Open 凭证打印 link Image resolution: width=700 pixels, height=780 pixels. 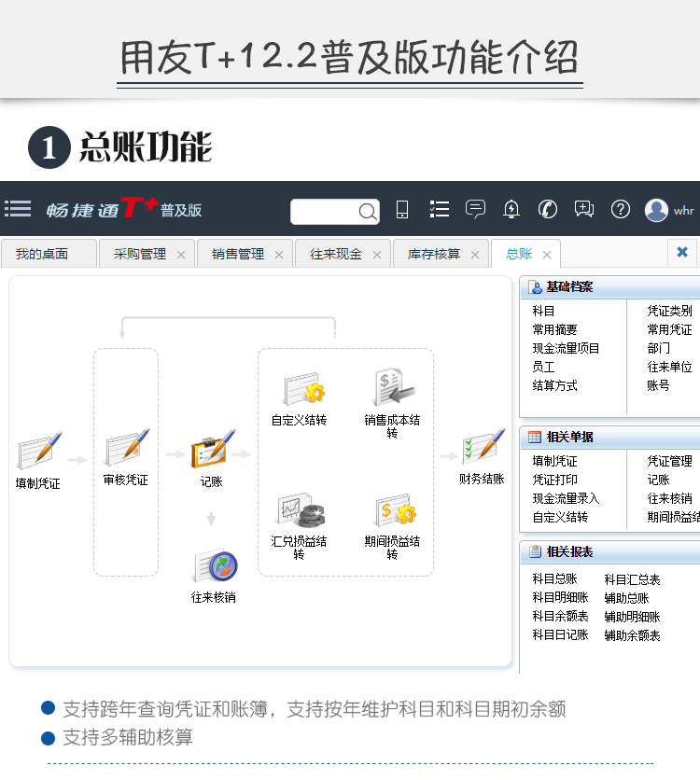click(x=554, y=480)
